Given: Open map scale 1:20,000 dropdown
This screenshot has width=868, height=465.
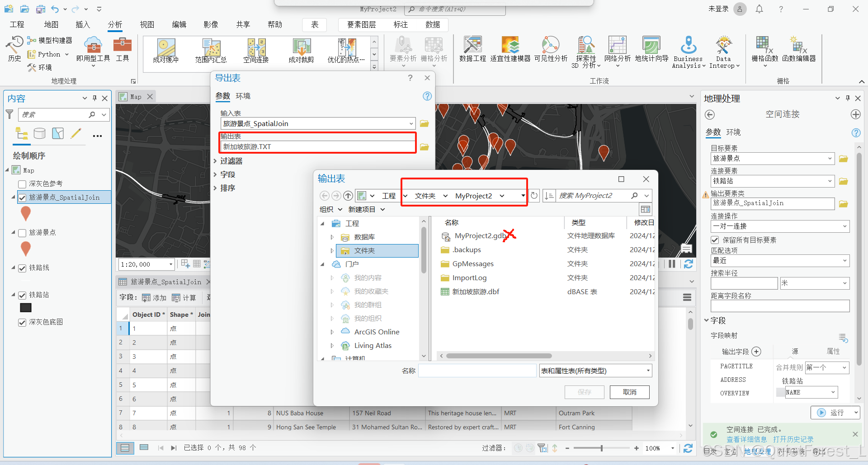Looking at the screenshot, I should (171, 264).
